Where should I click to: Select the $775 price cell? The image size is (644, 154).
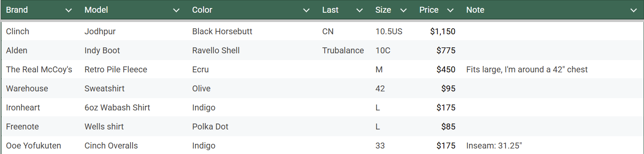click(446, 50)
